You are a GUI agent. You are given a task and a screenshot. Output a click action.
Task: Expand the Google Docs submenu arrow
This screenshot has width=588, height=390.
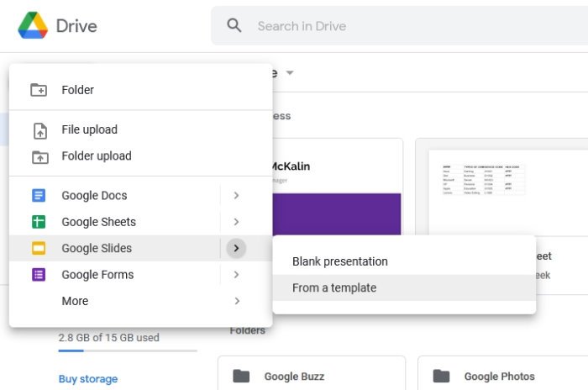237,196
